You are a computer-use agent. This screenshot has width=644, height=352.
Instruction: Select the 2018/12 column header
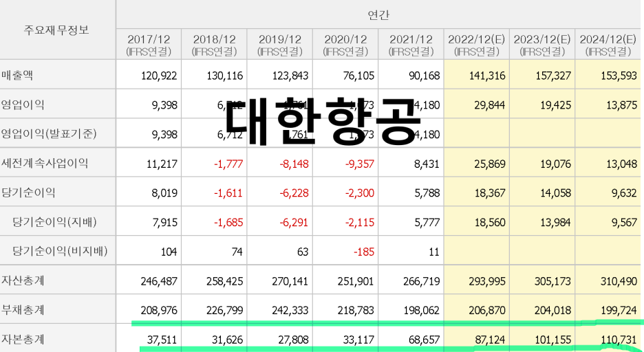point(215,45)
